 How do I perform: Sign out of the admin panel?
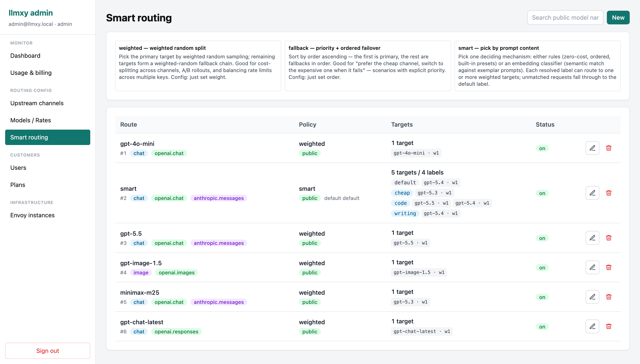click(x=47, y=351)
